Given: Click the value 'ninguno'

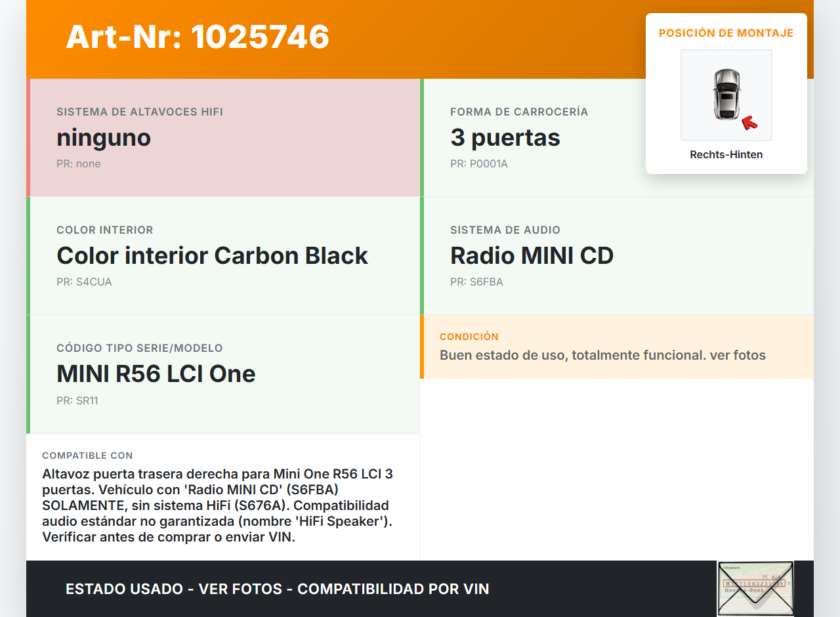Looking at the screenshot, I should [104, 137].
